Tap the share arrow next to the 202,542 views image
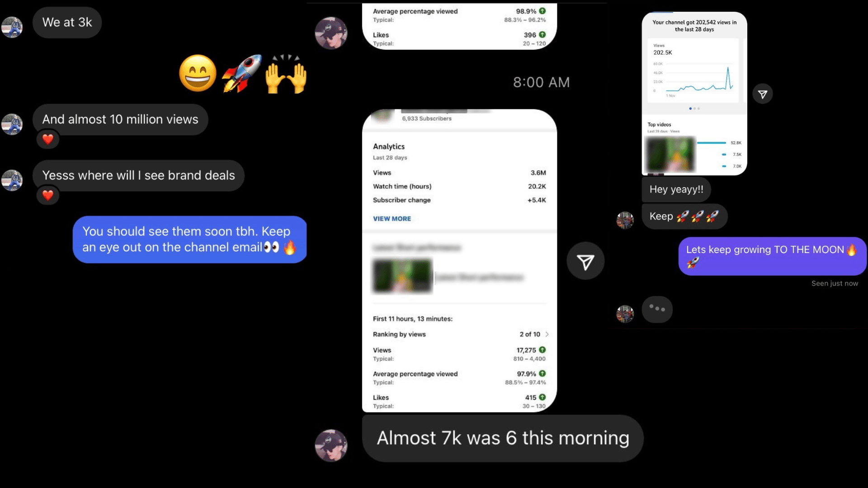The width and height of the screenshot is (868, 488). [x=763, y=94]
